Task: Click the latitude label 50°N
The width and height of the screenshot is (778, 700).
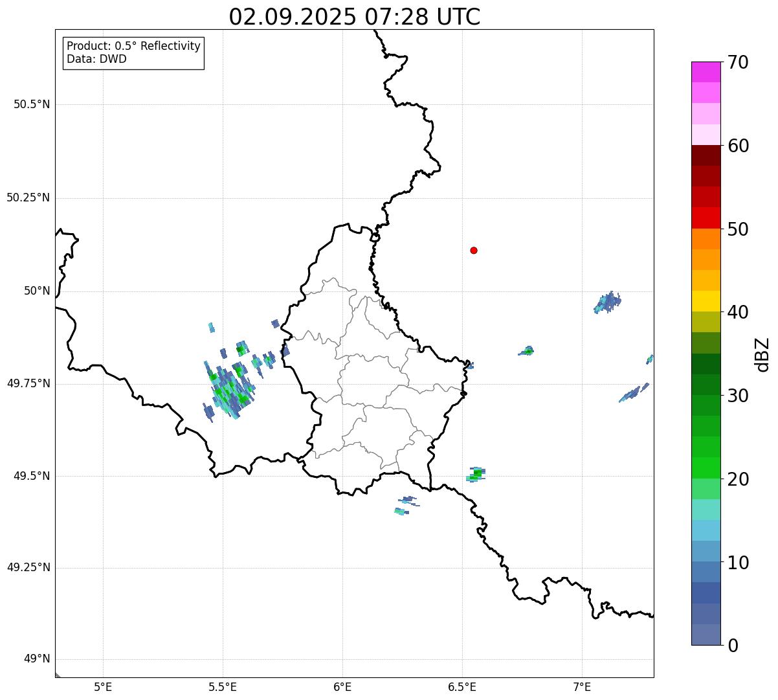Action: pos(37,291)
